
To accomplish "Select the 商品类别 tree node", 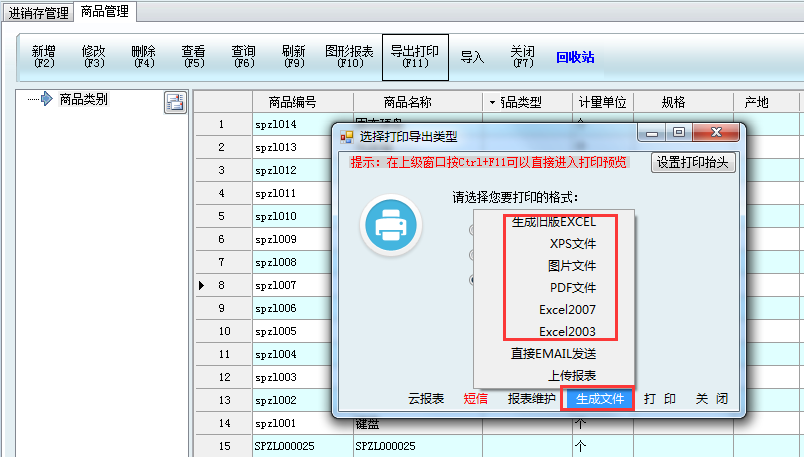I will (83, 99).
